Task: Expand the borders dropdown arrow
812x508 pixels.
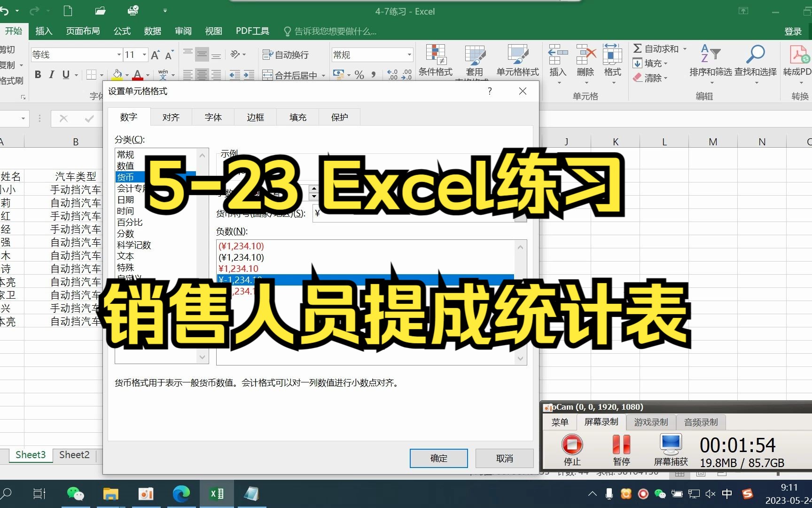Action: tap(102, 75)
